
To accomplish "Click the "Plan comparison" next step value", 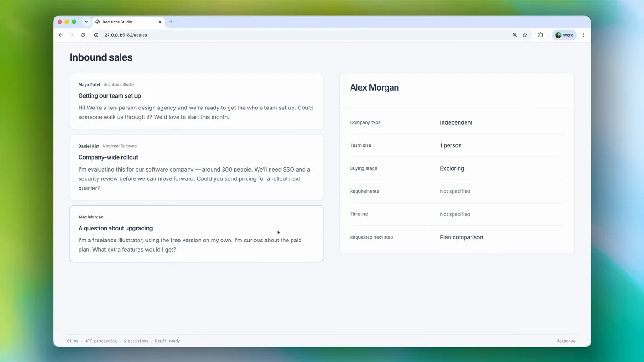I will [461, 237].
